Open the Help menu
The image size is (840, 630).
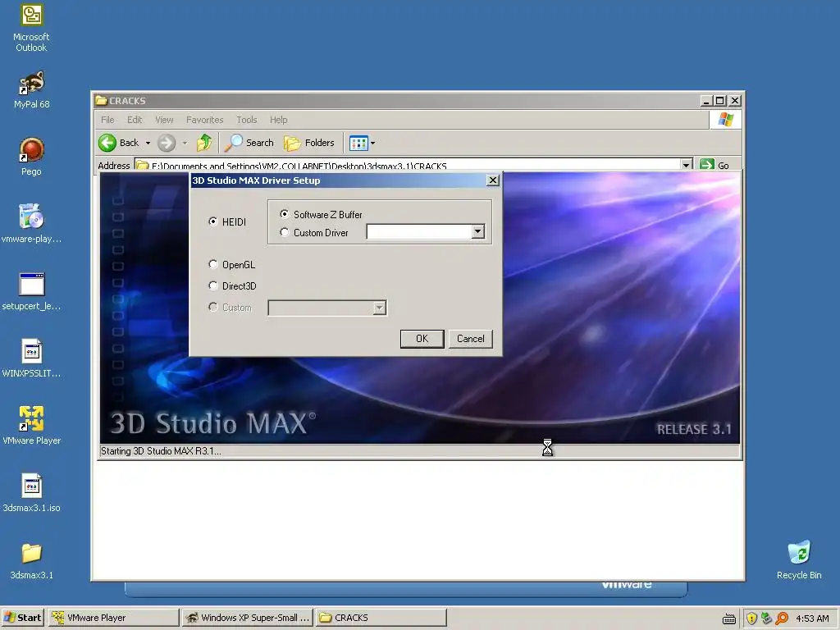pyautogui.click(x=279, y=120)
